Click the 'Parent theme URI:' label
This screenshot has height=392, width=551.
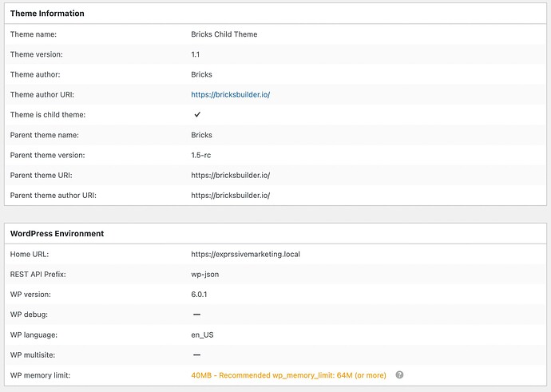point(41,176)
